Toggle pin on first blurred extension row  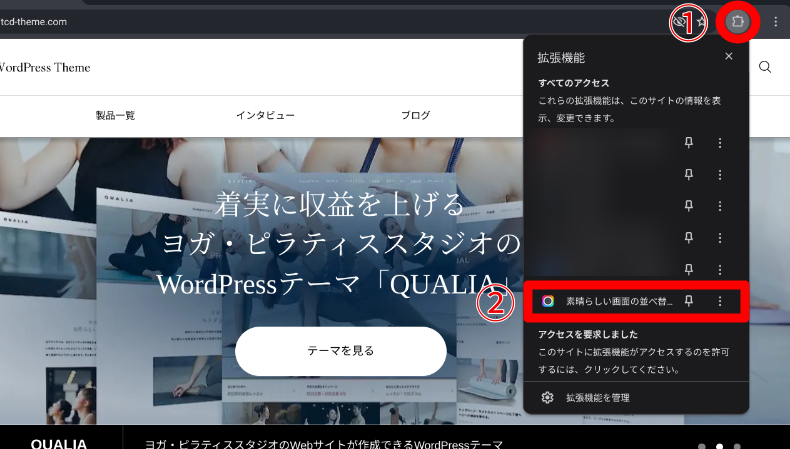689,143
